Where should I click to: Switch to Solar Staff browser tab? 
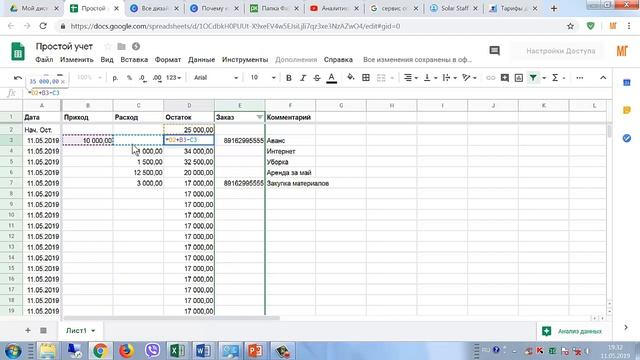click(454, 8)
